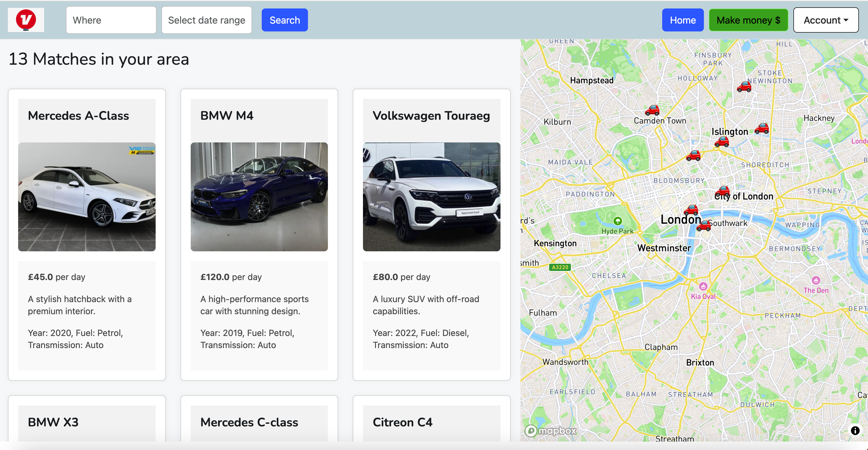Click 'Year: 2019, Fuel: Petrol' details
Image resolution: width=868 pixels, height=450 pixels.
(x=247, y=339)
